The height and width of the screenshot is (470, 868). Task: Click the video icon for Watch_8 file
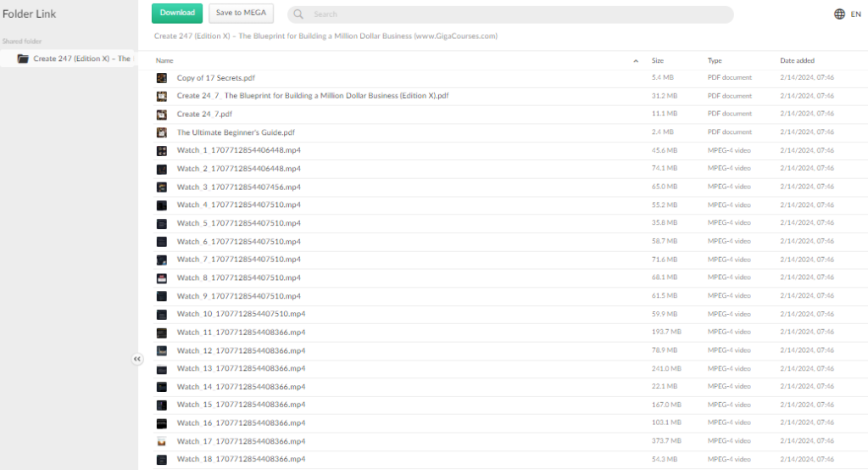161,278
